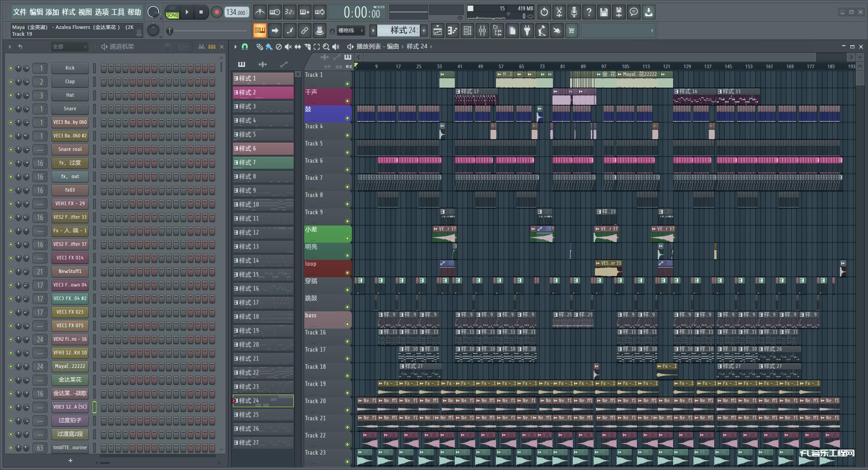Toggle typing keyboard to piano icon
868x470 pixels.
coord(260,31)
